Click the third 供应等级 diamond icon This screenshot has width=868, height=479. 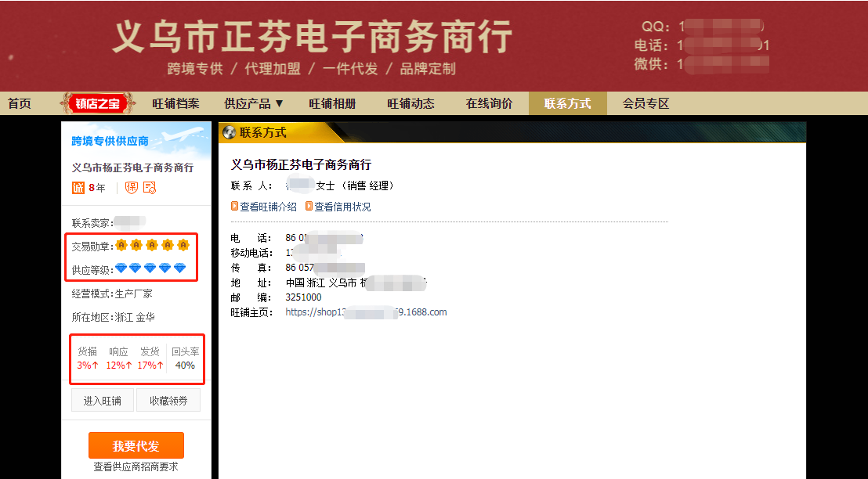click(x=150, y=268)
